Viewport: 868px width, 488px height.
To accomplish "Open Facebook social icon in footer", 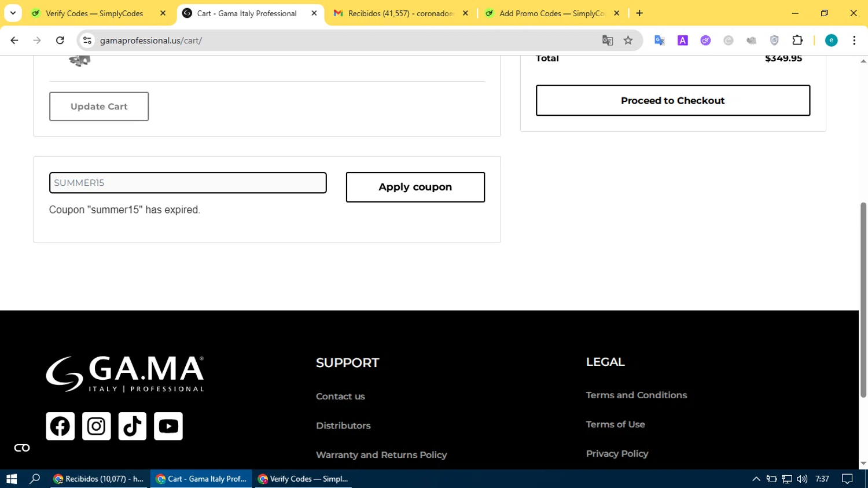I will 60,426.
